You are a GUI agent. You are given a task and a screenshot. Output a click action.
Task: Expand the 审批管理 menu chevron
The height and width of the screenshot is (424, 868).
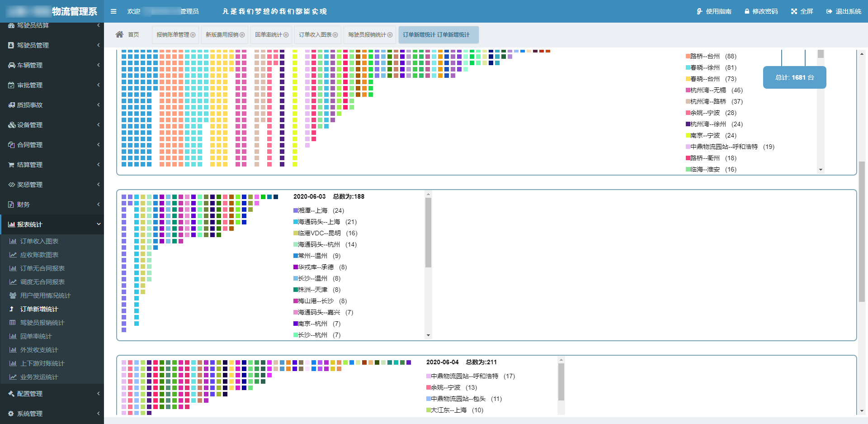pos(98,85)
